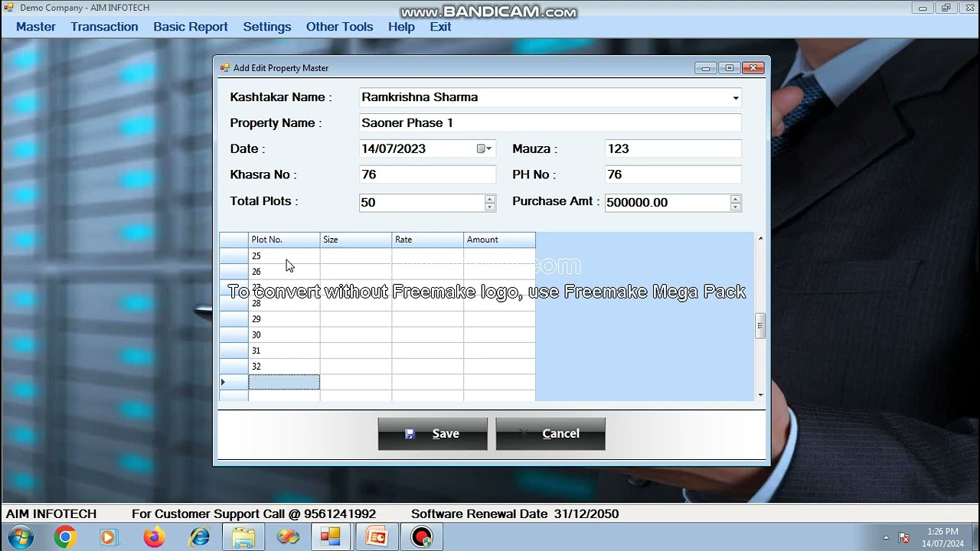980x551 pixels.
Task: Maximize the Add Edit Property Master dialog
Action: [730, 68]
